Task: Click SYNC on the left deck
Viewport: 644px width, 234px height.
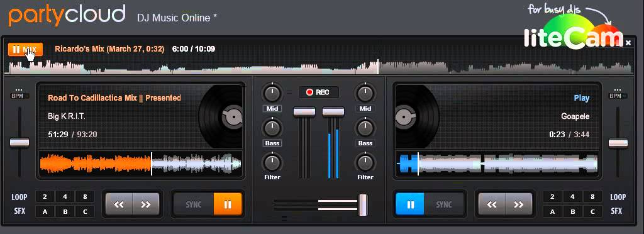Action: point(194,204)
